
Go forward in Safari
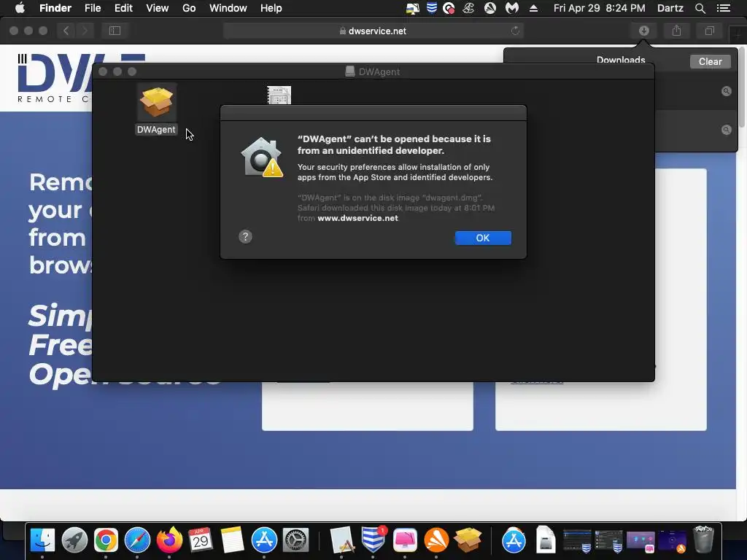[85, 31]
